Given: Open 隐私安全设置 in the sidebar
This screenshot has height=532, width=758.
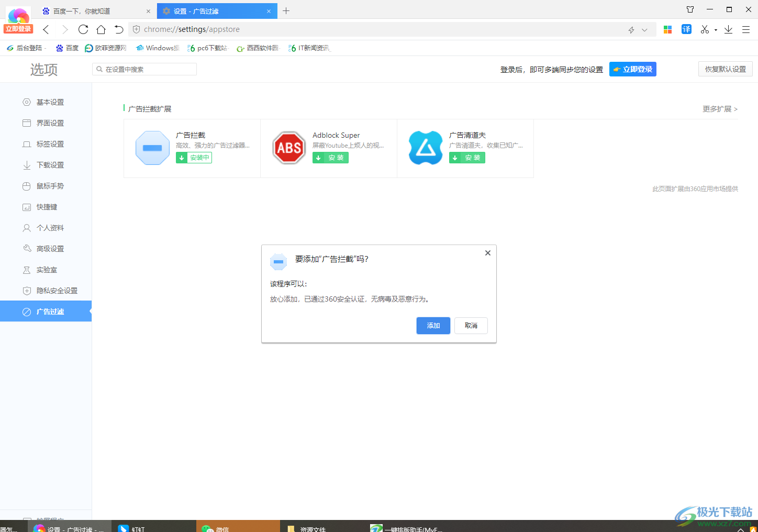Looking at the screenshot, I should click(46, 291).
